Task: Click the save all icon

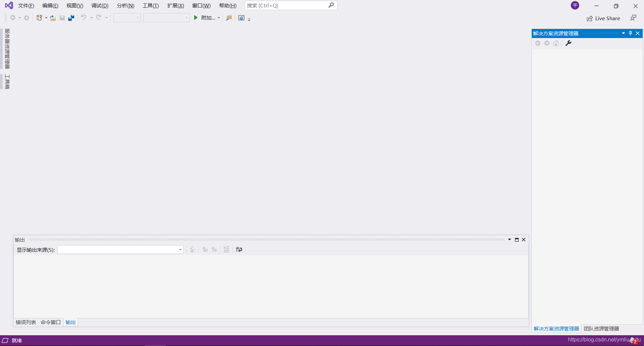Action: tap(71, 18)
